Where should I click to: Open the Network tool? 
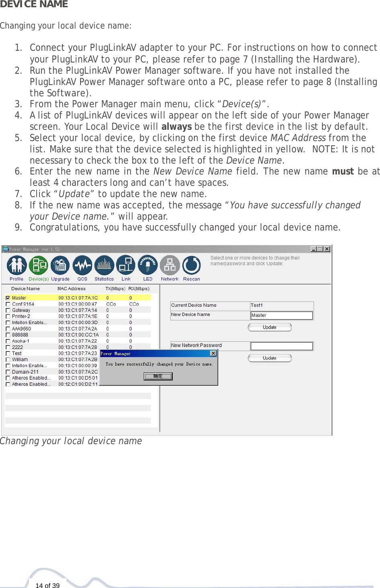(x=169, y=265)
